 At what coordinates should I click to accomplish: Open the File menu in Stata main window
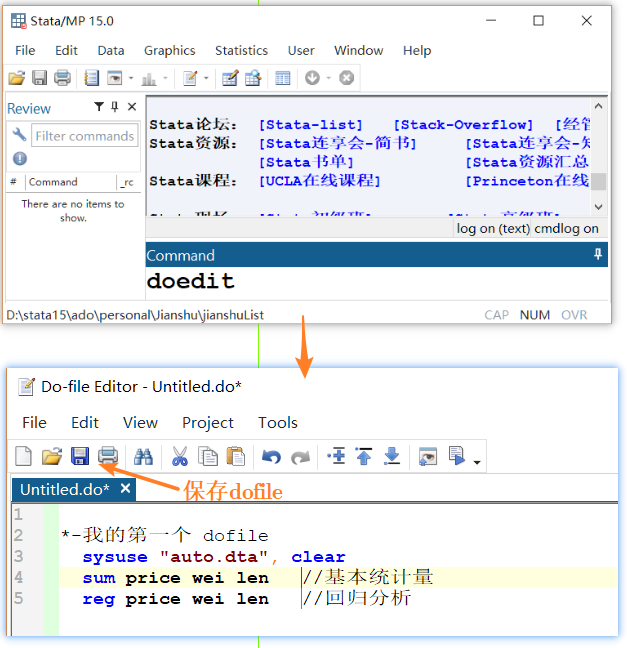click(25, 50)
